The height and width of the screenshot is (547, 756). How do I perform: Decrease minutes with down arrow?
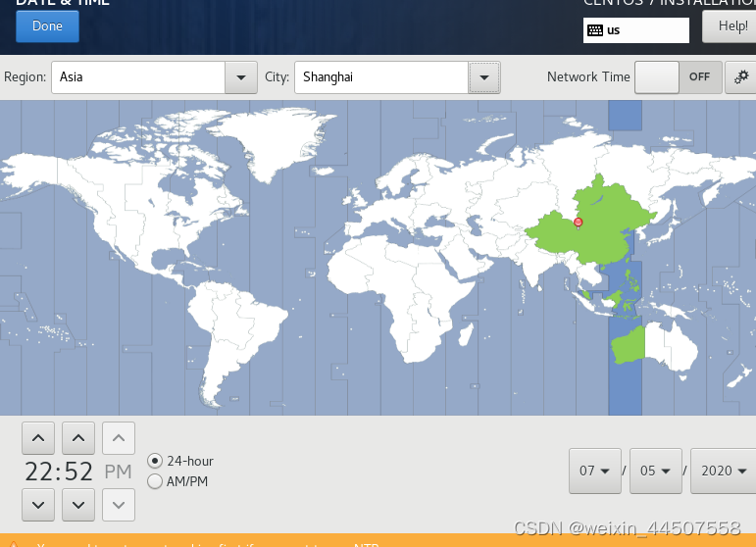(x=78, y=505)
